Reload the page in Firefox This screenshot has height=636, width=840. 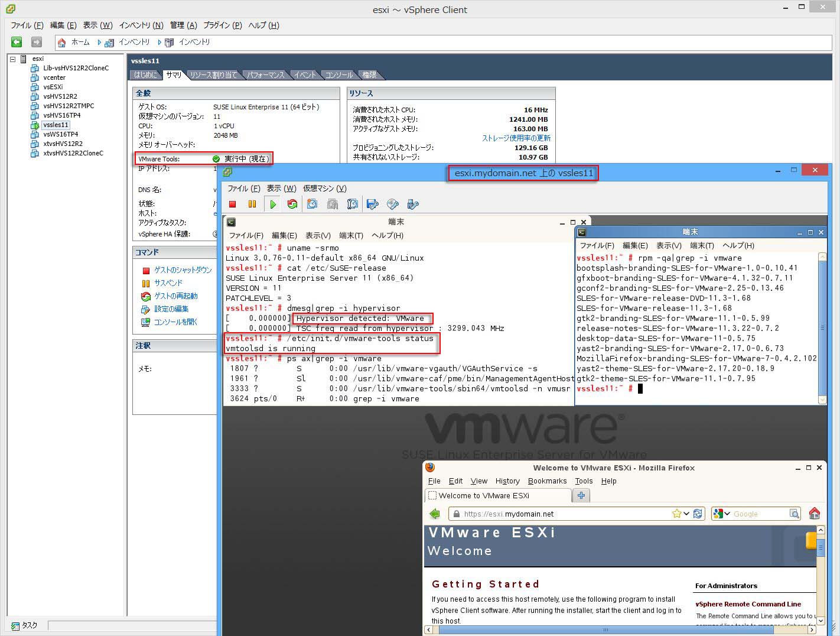click(698, 514)
